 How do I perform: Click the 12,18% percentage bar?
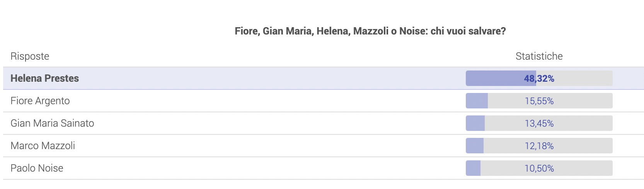coord(539,146)
